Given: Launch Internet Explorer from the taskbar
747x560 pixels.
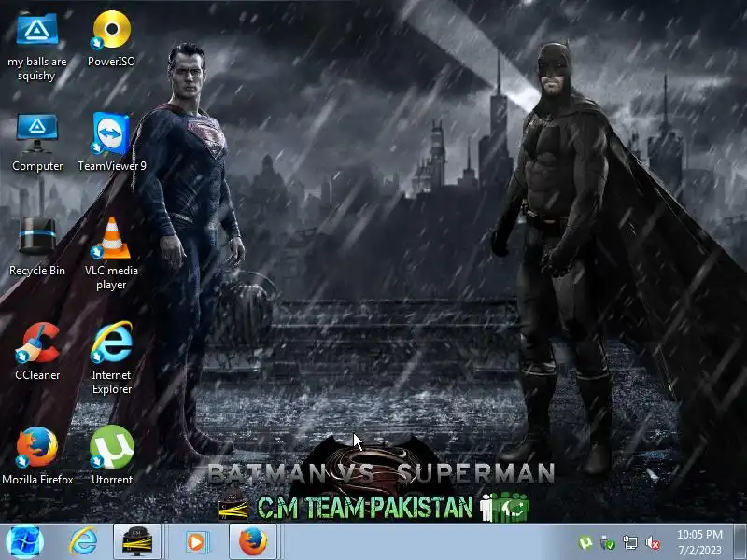Looking at the screenshot, I should 83,542.
